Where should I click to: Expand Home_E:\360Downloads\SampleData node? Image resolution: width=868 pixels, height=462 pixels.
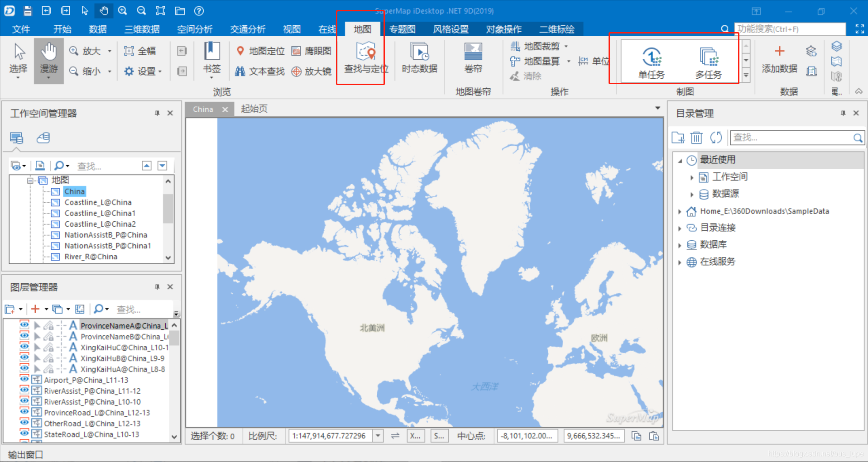coord(680,211)
